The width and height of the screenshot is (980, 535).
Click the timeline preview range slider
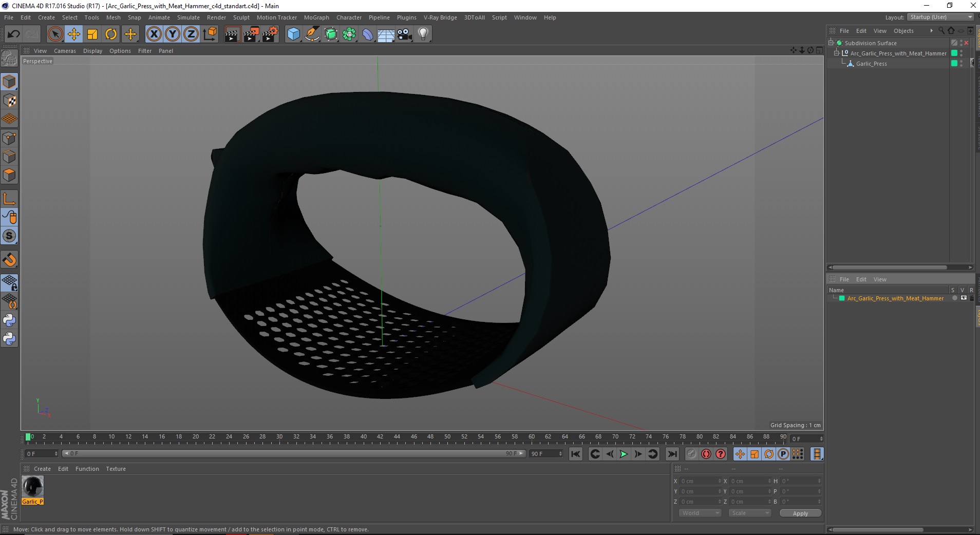pyautogui.click(x=294, y=453)
